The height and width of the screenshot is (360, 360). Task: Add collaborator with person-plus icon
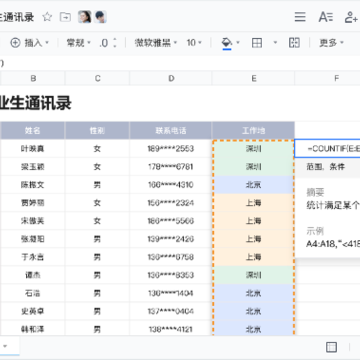click(351, 17)
